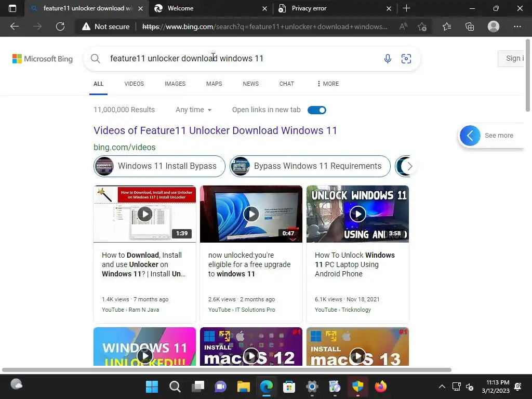Select Windows 11 Install Bypass chip
Image resolution: width=532 pixels, height=399 pixels.
(159, 166)
